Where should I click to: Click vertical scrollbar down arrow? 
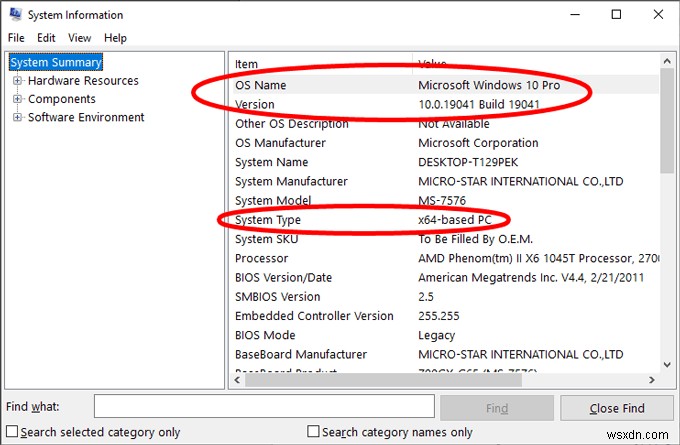pyautogui.click(x=667, y=365)
